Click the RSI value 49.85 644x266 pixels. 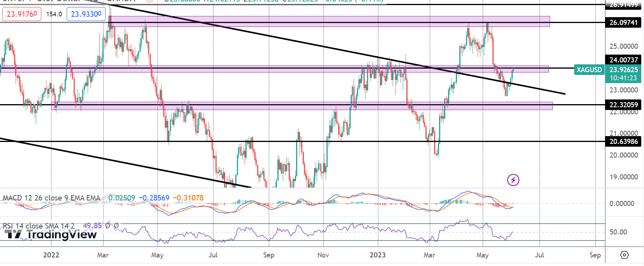click(x=92, y=226)
